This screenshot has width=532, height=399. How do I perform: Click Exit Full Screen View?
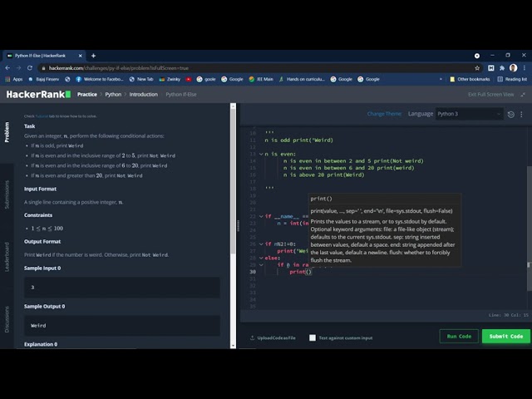pyautogui.click(x=490, y=94)
